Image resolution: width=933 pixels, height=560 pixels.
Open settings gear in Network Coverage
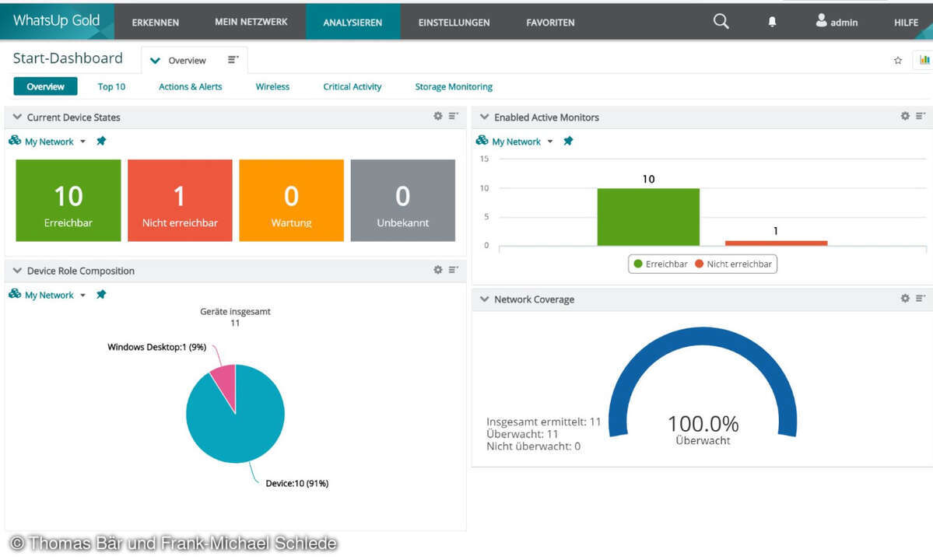(905, 298)
